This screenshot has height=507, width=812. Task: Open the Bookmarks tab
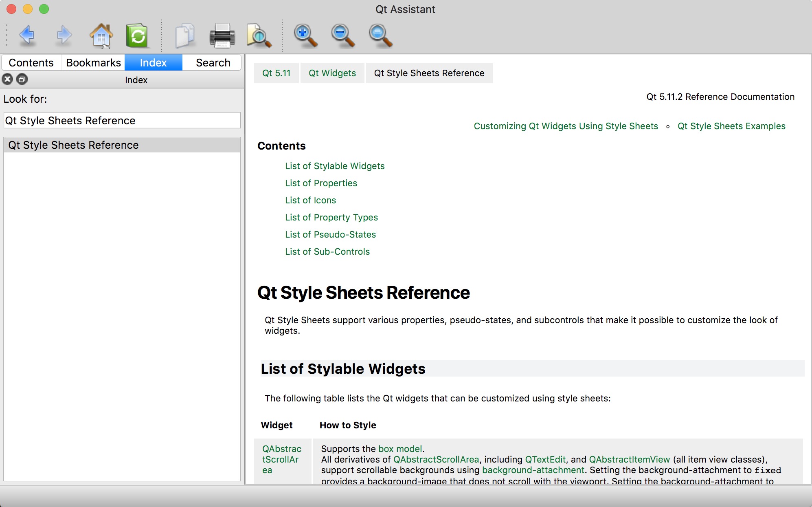pyautogui.click(x=93, y=63)
